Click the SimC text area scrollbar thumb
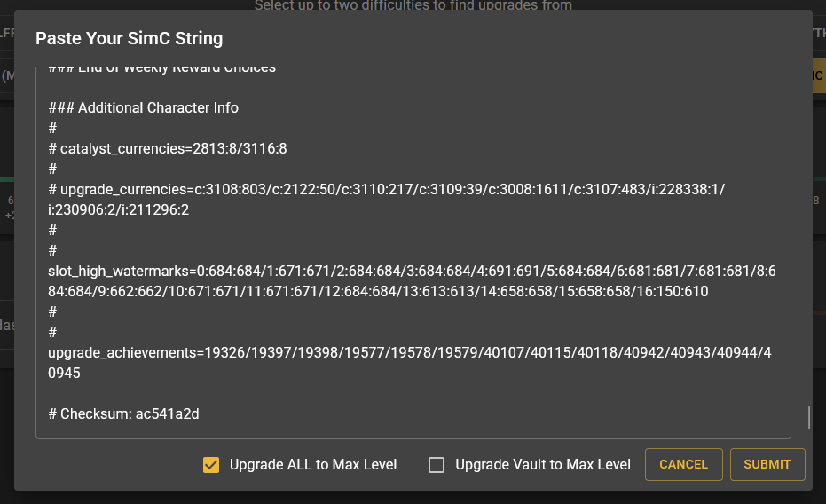Screen dimensions: 826x504 tap(808, 416)
